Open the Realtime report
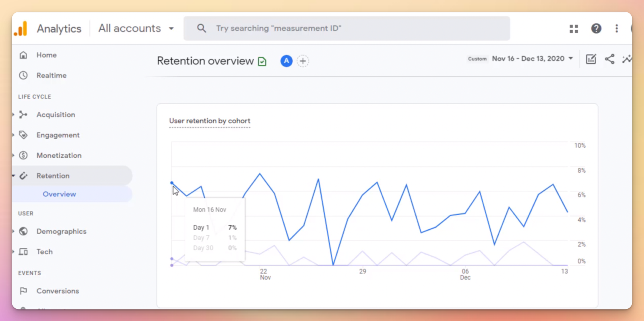The image size is (644, 321). tap(51, 76)
